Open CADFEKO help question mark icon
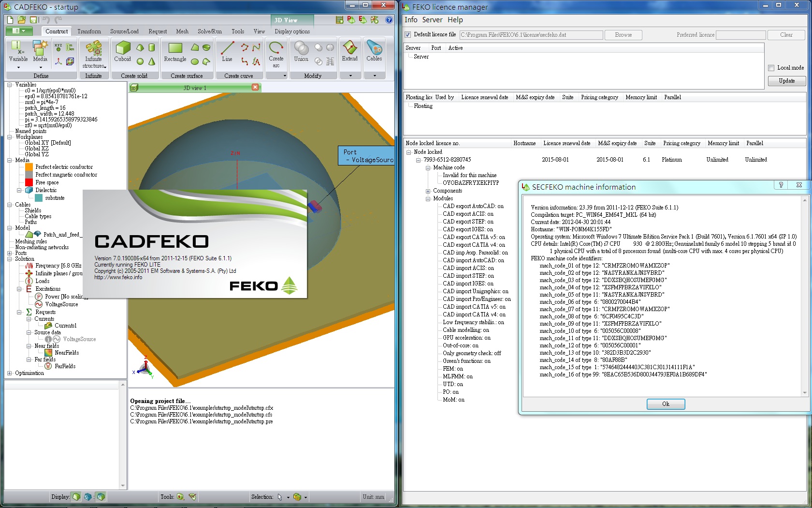The height and width of the screenshot is (508, 812). (x=389, y=20)
